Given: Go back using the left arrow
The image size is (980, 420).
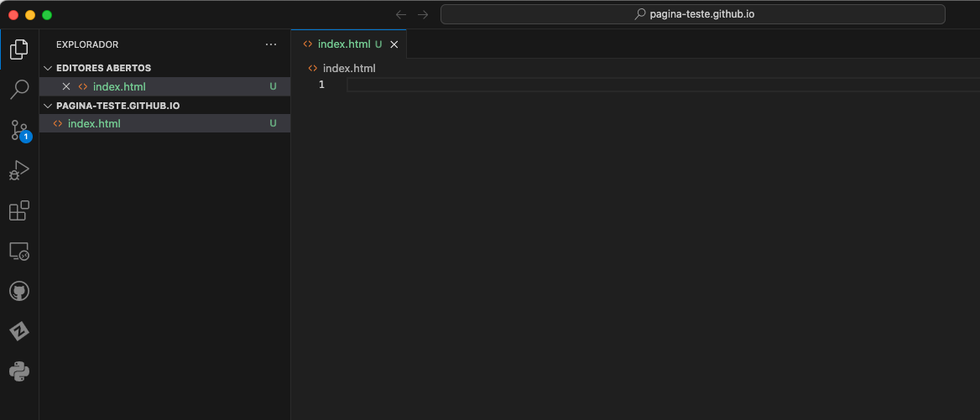Looking at the screenshot, I should point(401,14).
